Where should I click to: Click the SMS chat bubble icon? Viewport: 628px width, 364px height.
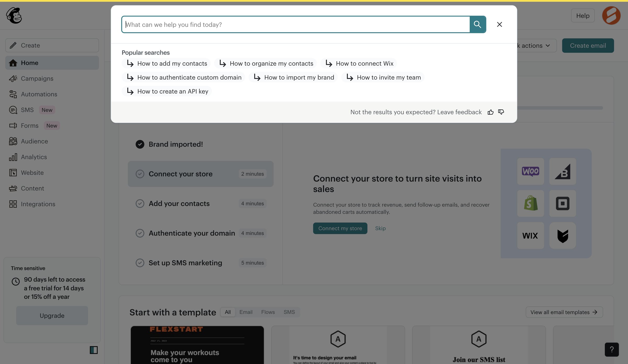[x=13, y=110]
